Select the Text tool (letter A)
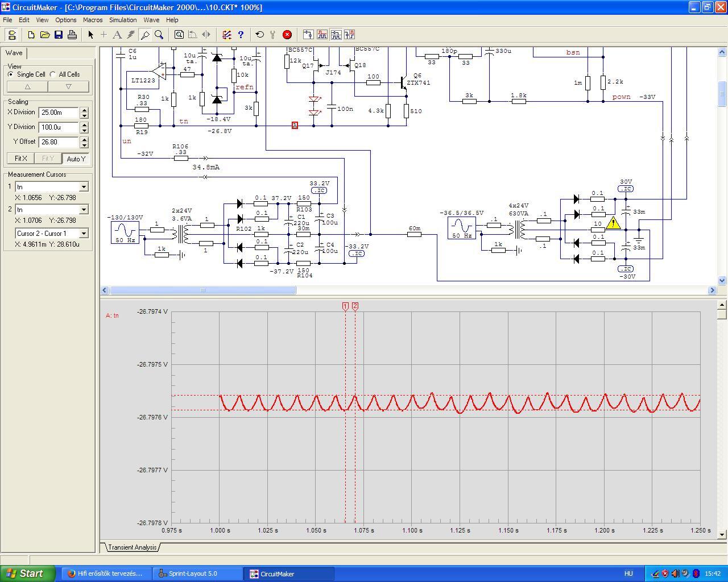Viewport: 728px width, 582px height. pos(117,35)
